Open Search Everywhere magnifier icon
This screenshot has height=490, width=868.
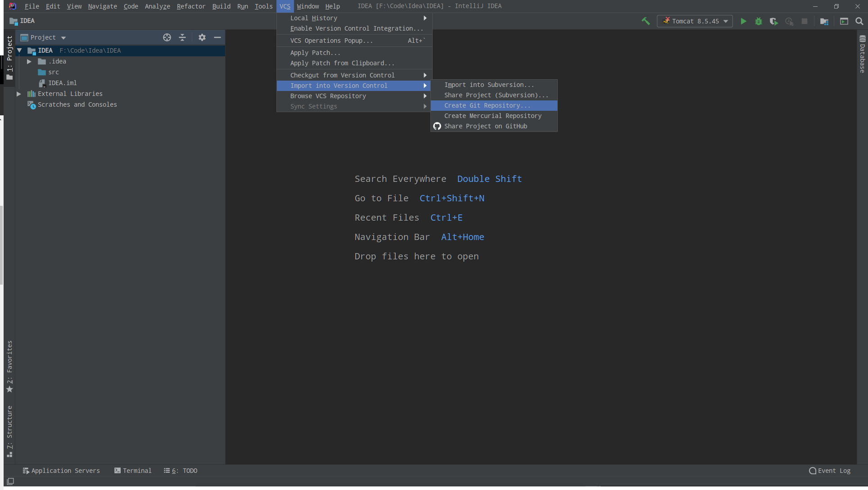tap(859, 21)
